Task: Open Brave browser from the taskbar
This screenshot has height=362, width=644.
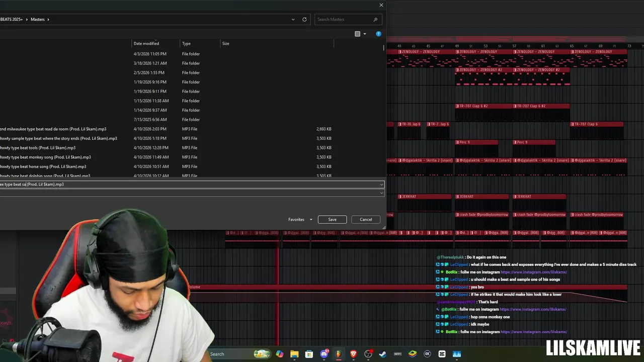Action: point(353,354)
